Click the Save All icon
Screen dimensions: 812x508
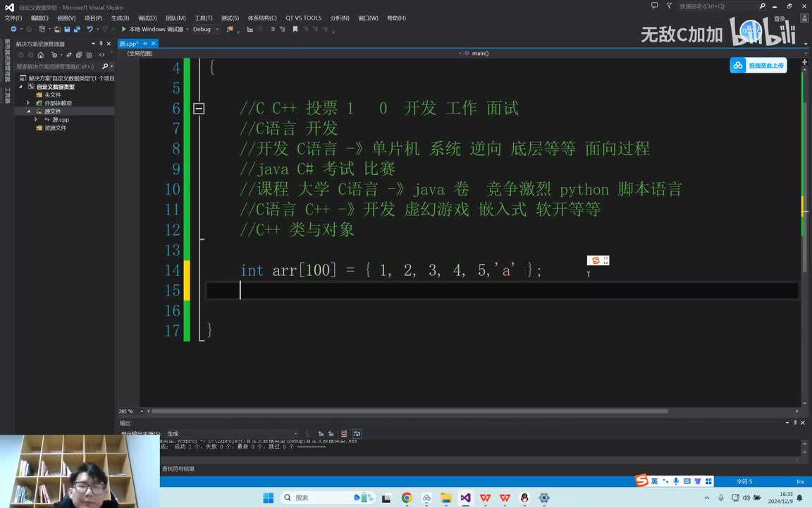77,30
